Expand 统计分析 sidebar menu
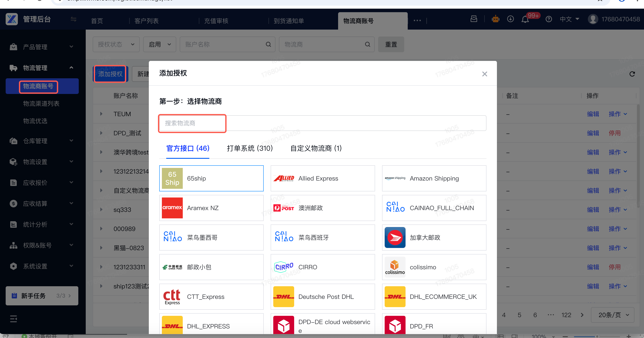Image resolution: width=644 pixels, height=338 pixels. click(x=42, y=224)
